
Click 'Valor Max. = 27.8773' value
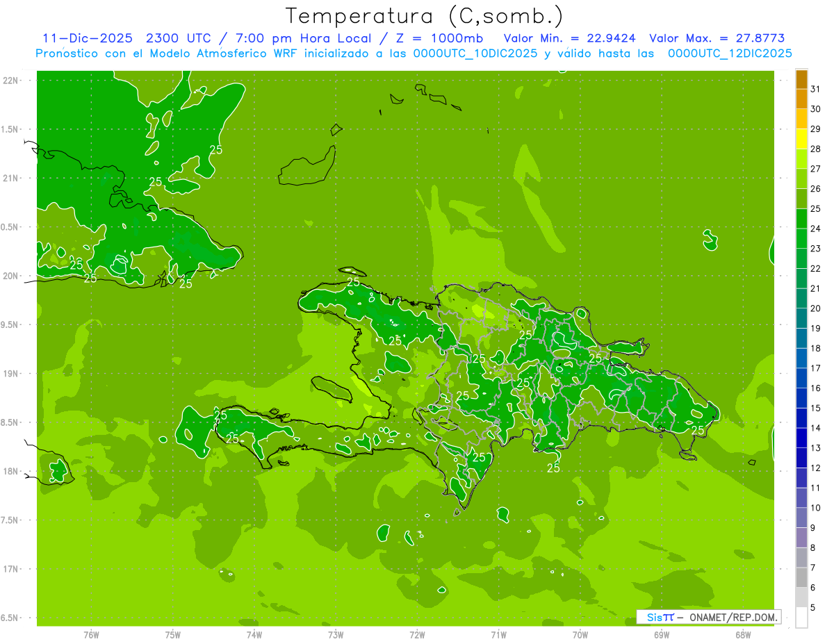(x=716, y=38)
